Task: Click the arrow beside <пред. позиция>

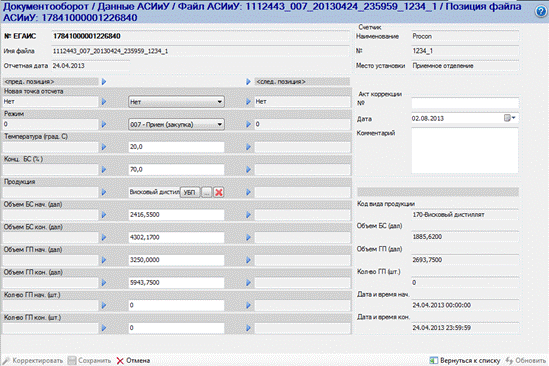Action: (x=104, y=82)
